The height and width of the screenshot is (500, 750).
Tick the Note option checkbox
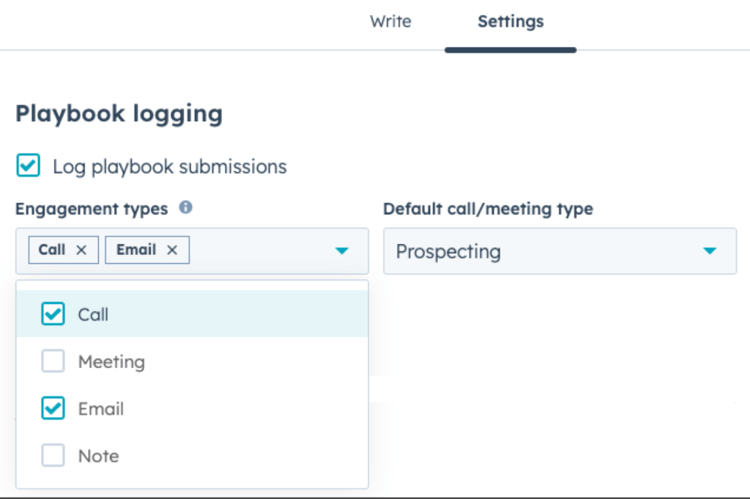[53, 455]
